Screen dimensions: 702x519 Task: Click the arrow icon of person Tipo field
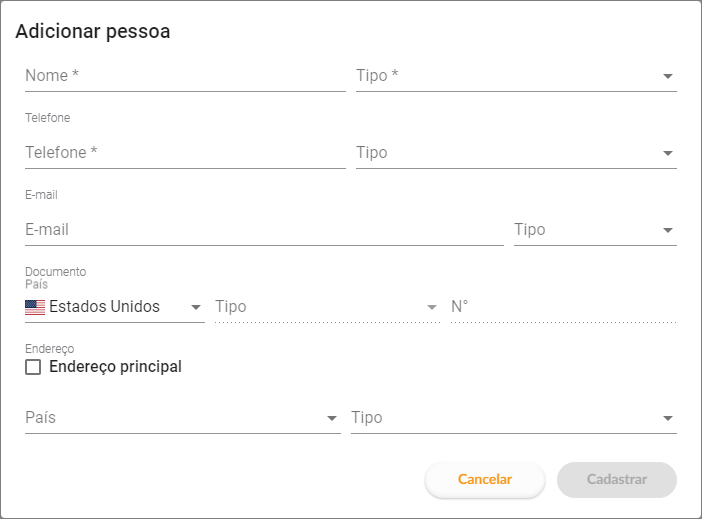[668, 76]
